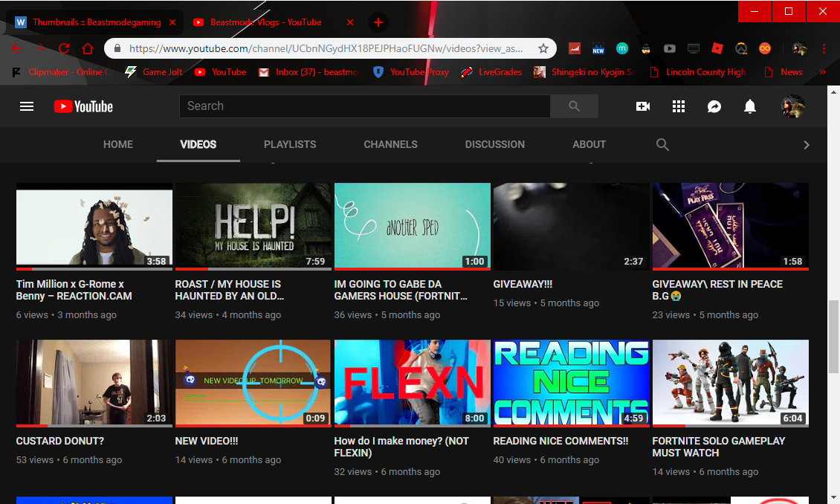The width and height of the screenshot is (840, 504).
Task: Click the monitor screen extension icon
Action: (x=694, y=49)
